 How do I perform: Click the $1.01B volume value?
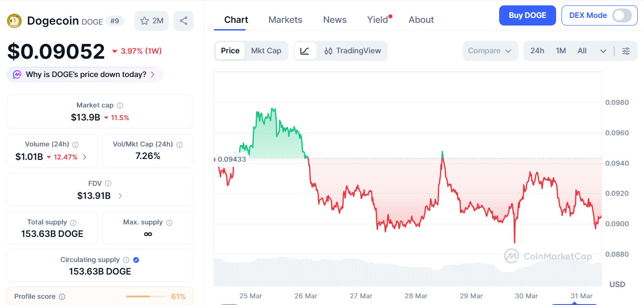[x=29, y=157]
